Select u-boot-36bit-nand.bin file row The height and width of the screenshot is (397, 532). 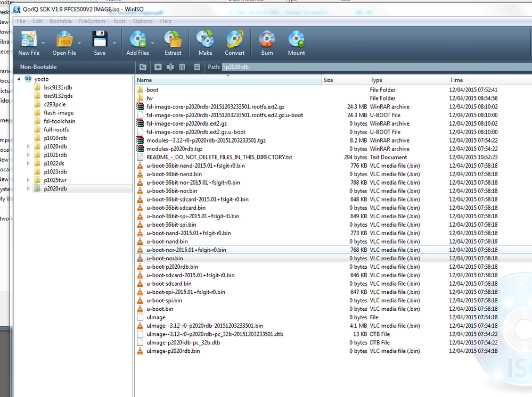[x=333, y=174]
